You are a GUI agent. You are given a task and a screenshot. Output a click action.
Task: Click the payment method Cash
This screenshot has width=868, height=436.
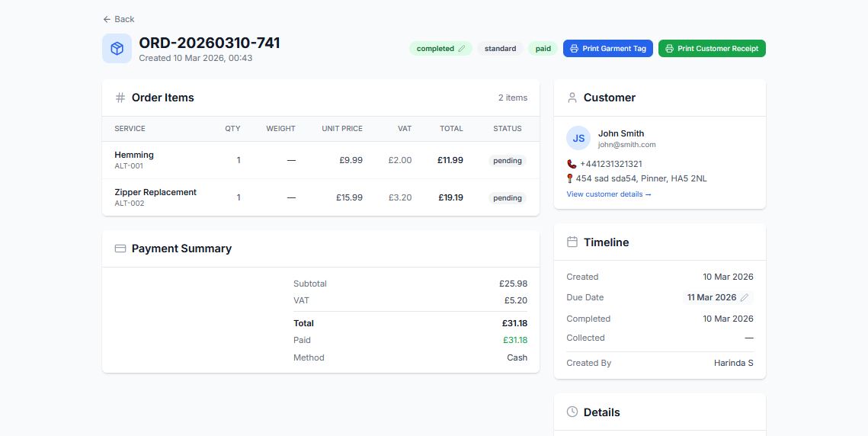pyautogui.click(x=517, y=358)
